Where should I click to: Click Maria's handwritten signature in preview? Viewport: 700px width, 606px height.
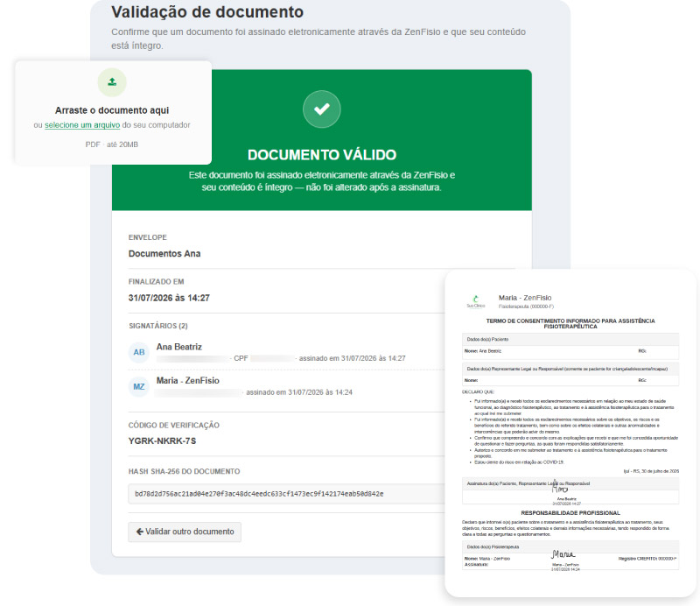563,554
